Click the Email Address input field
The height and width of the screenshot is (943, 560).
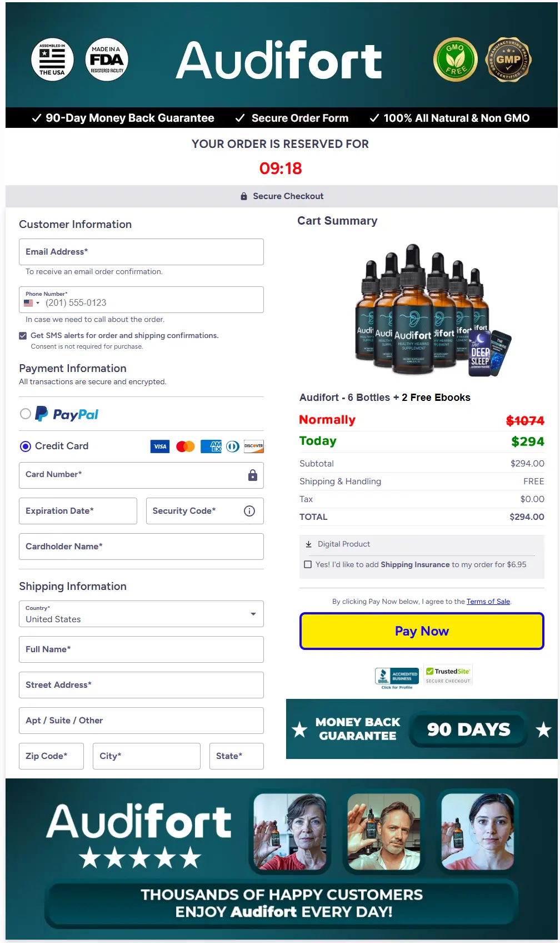coord(141,252)
